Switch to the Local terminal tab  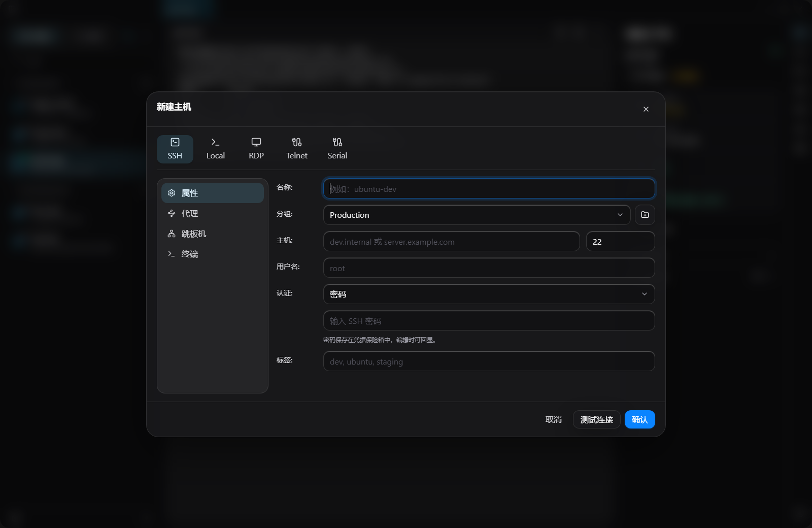point(215,149)
